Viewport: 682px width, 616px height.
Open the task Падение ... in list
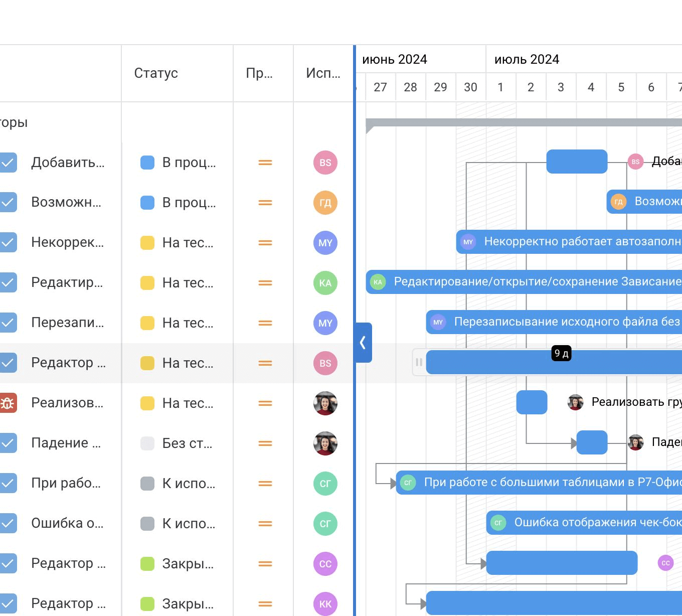(x=66, y=443)
